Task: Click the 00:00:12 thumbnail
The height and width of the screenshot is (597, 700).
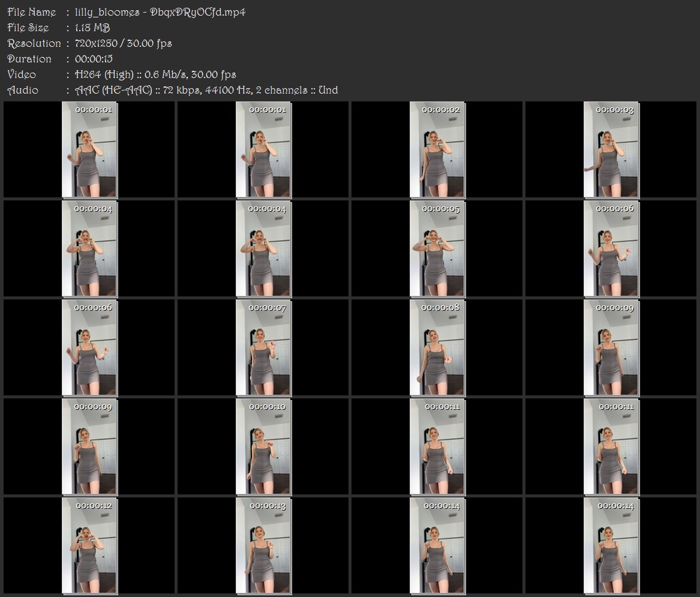Action: [x=89, y=546]
